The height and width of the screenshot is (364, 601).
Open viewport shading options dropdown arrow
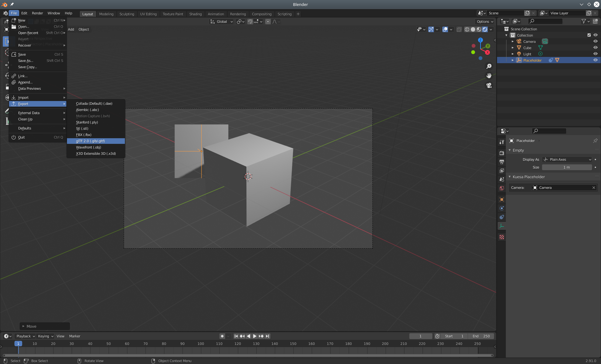(491, 29)
